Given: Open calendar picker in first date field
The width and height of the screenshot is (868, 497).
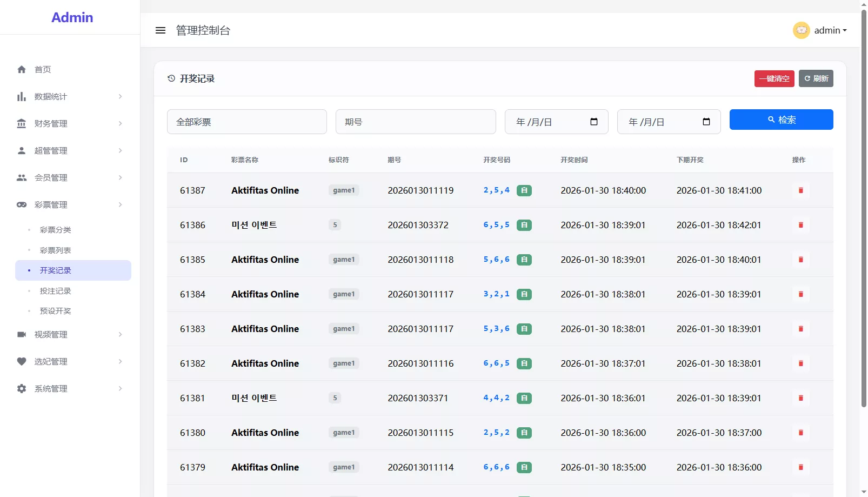Looking at the screenshot, I should pos(593,122).
